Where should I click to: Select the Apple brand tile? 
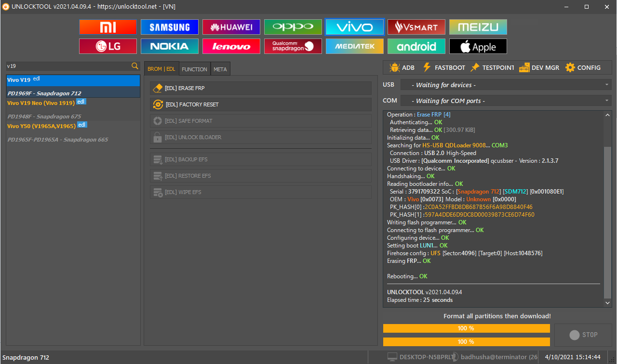[478, 46]
